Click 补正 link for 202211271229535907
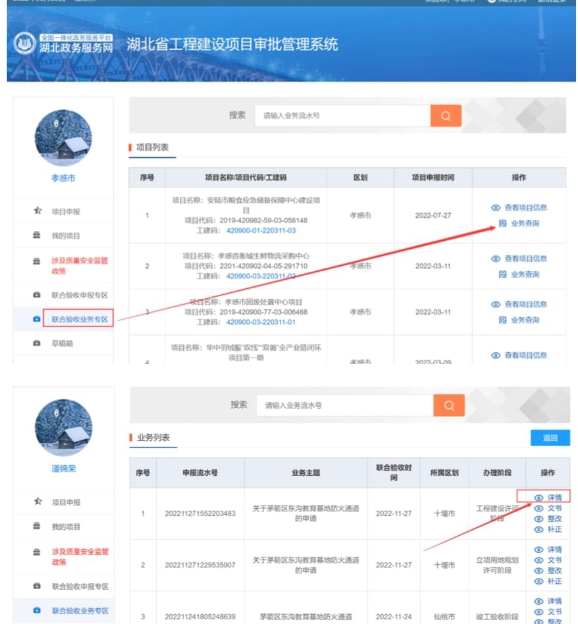 tap(555, 581)
